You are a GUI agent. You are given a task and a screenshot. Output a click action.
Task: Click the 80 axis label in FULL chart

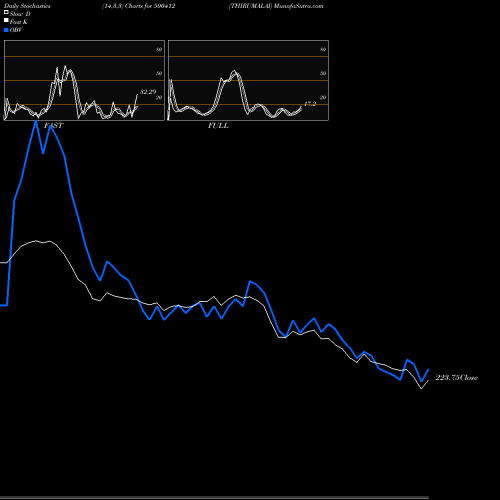(323, 49)
